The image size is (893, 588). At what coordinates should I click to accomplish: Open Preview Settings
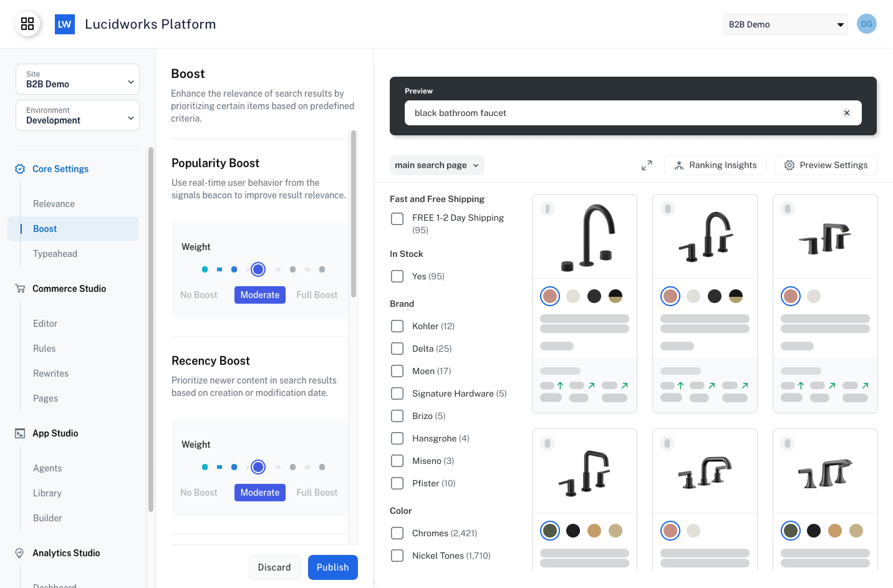826,165
